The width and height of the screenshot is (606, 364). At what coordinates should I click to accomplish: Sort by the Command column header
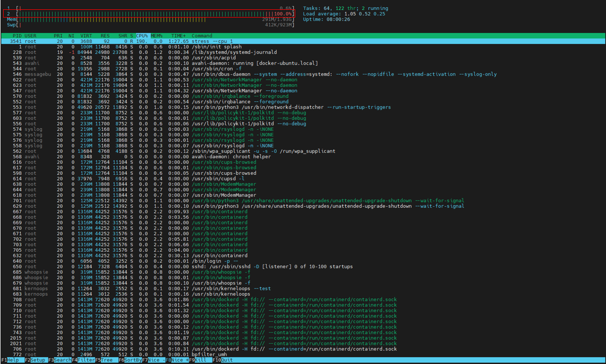tap(202, 36)
